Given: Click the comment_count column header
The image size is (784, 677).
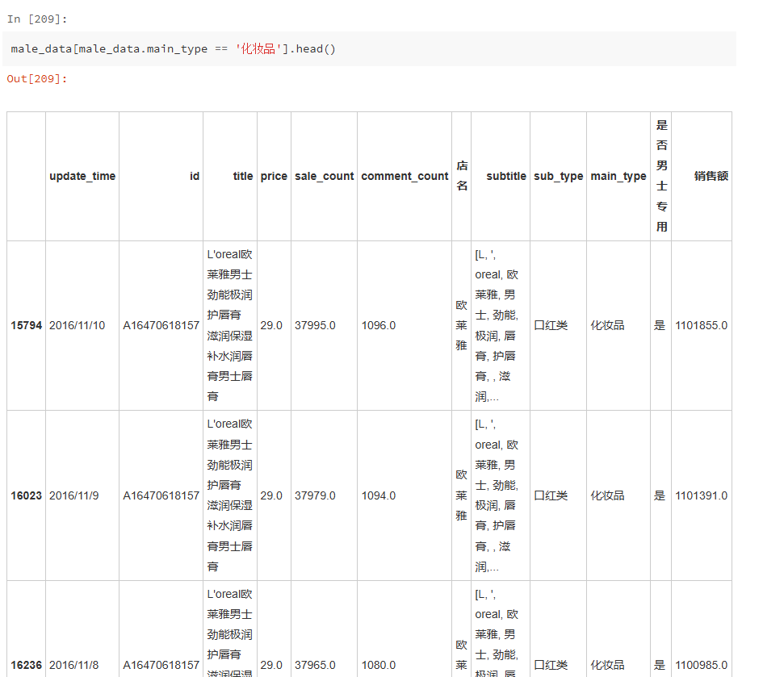Looking at the screenshot, I should [x=405, y=177].
